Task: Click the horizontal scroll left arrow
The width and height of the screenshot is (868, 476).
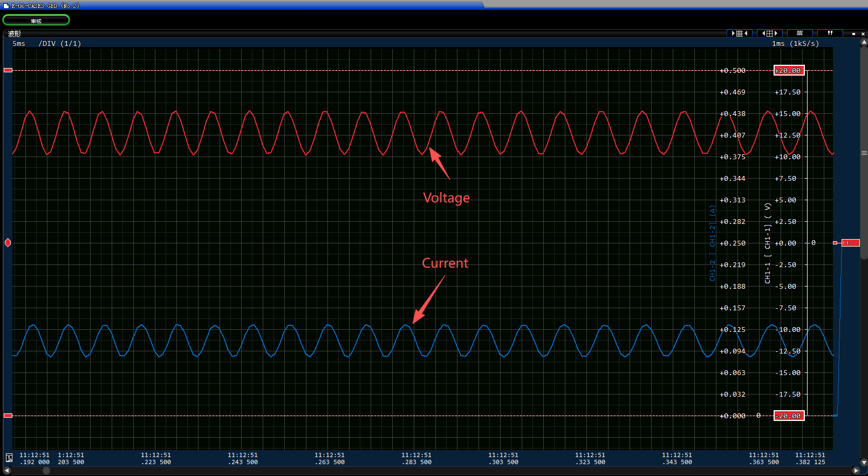Action: point(7,471)
